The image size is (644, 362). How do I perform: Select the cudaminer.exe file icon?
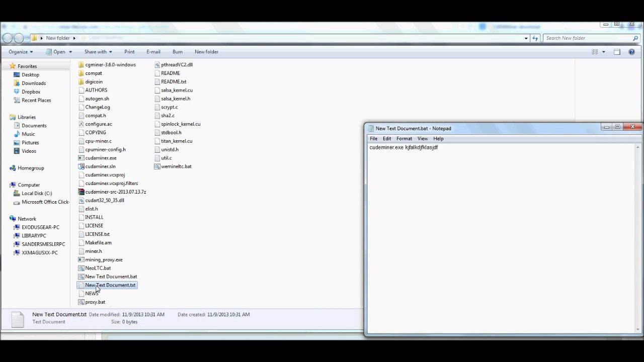81,158
